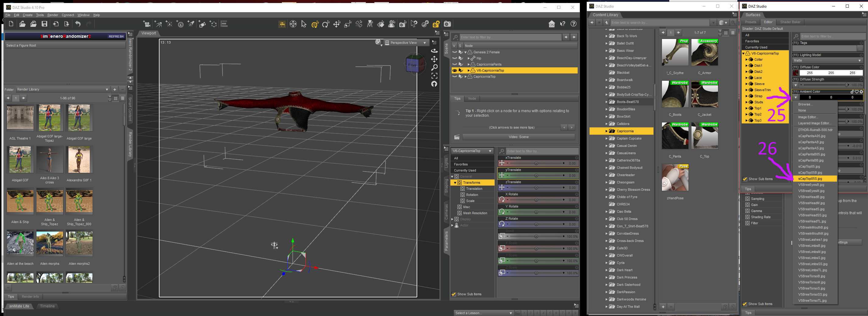868x316 pixels.
Task: Click the Save scene toolbar icon
Action: point(44,24)
